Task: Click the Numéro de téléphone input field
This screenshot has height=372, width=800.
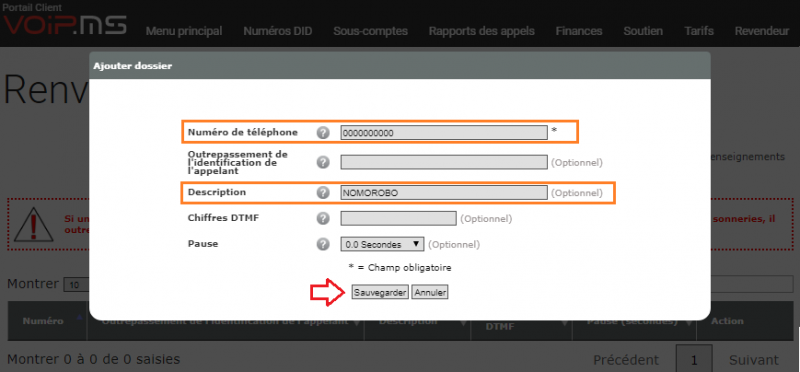Action: pyautogui.click(x=444, y=133)
